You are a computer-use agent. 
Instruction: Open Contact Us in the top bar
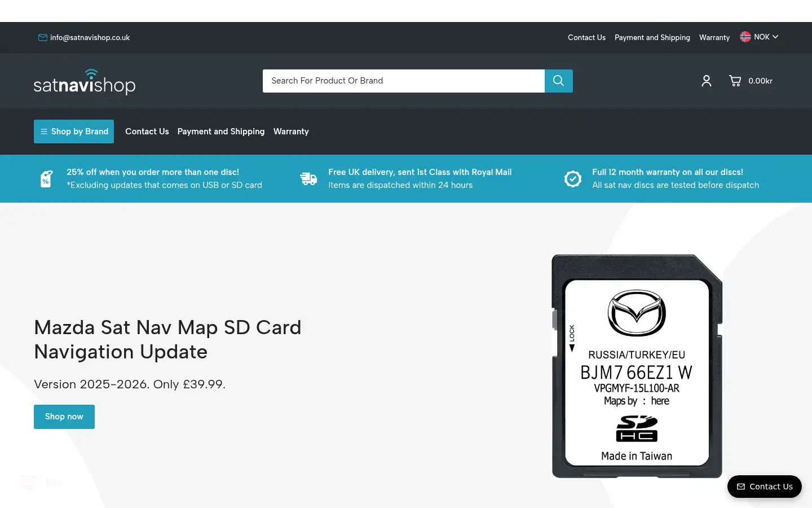pyautogui.click(x=586, y=38)
